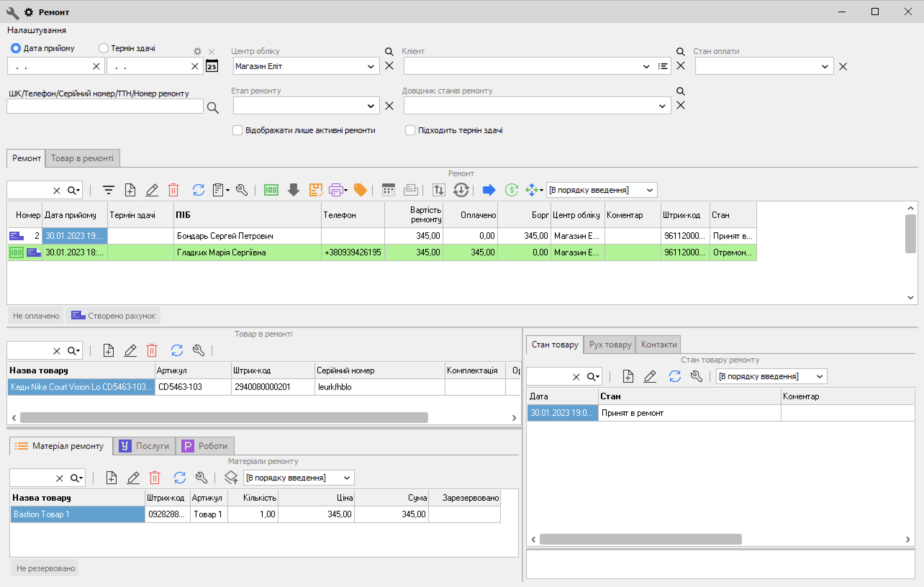Open the Стан оплати dropdown
The width and height of the screenshot is (924, 587).
tap(824, 67)
